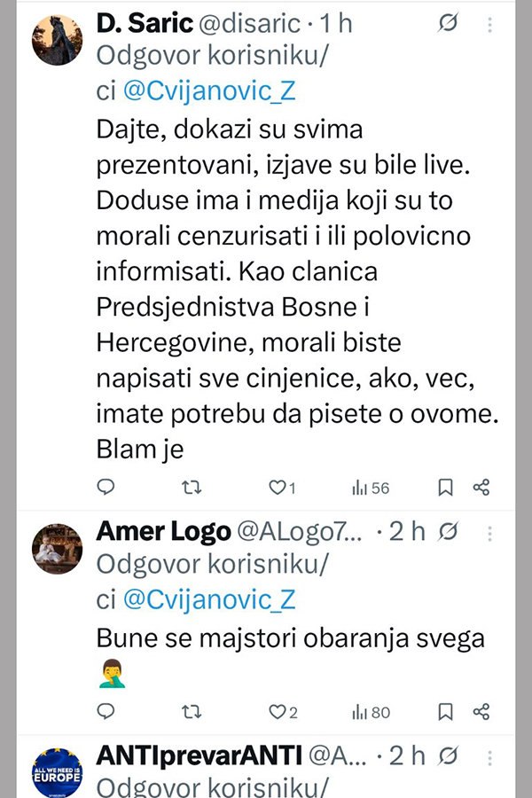Image resolution: width=532 pixels, height=798 pixels.
Task: Open more options on Amer Logo's tweet
Action: tap(489, 531)
